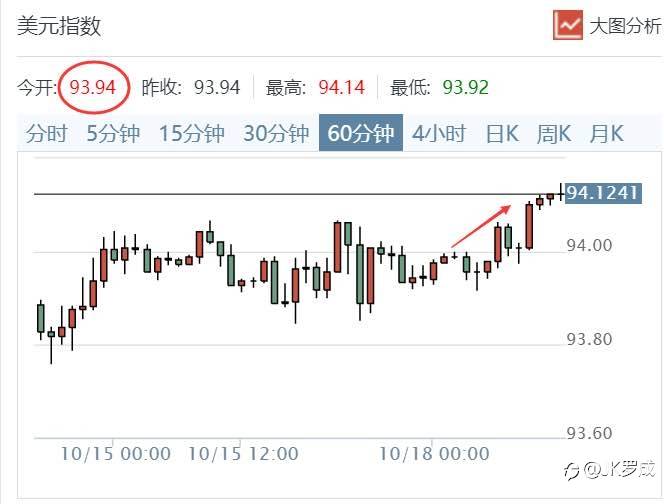Switch to 分时 time-sharing tab
Image resolution: width=664 pixels, height=504 pixels.
(47, 134)
